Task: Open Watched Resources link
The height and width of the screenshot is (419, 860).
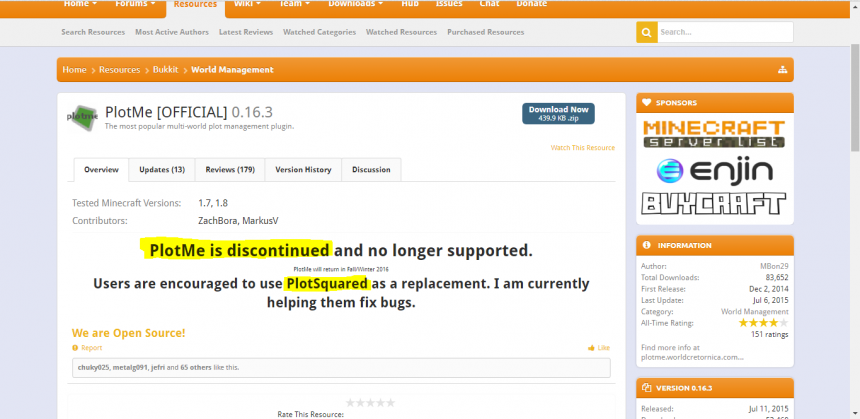Action: 401,32
